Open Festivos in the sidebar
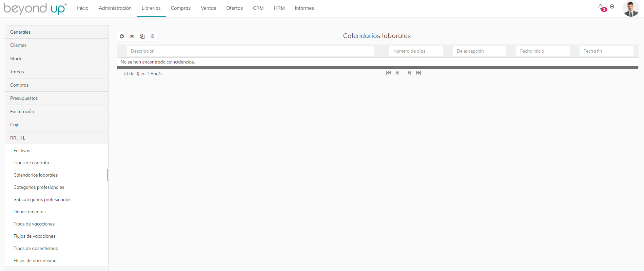Image resolution: width=644 pixels, height=271 pixels. pos(57,150)
